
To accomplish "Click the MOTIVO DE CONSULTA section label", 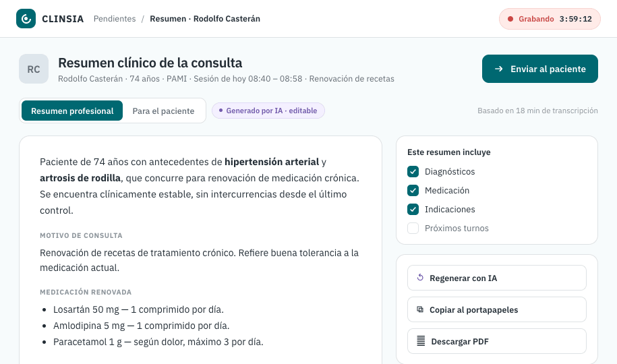I will [81, 235].
